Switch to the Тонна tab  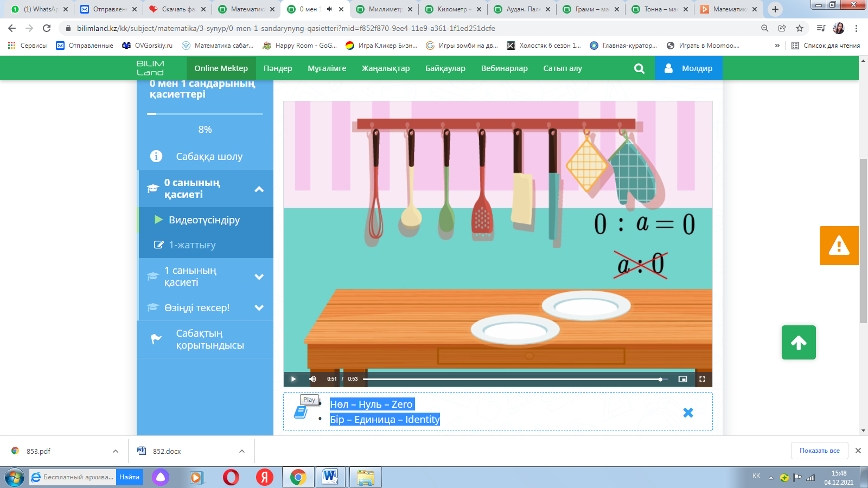point(660,9)
